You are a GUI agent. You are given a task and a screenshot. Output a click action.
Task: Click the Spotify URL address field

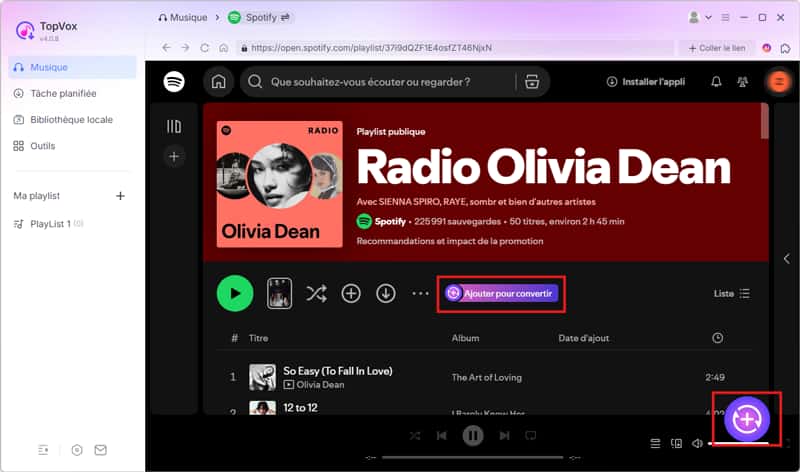click(455, 47)
